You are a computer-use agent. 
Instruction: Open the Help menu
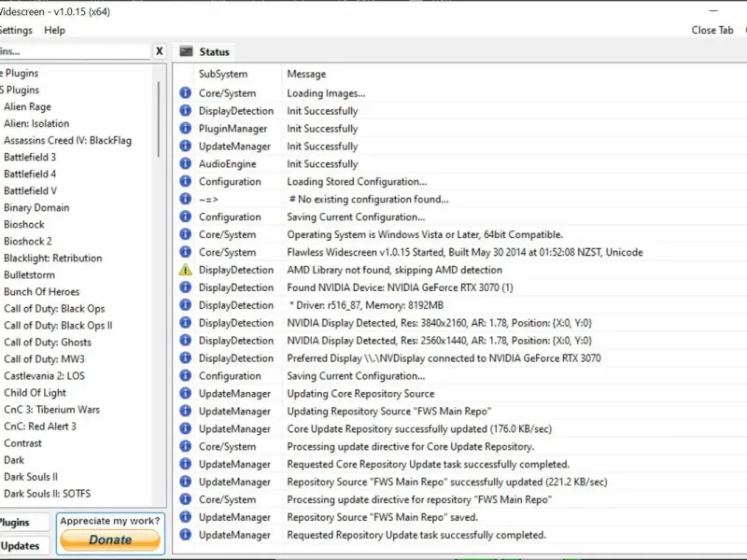coord(54,30)
